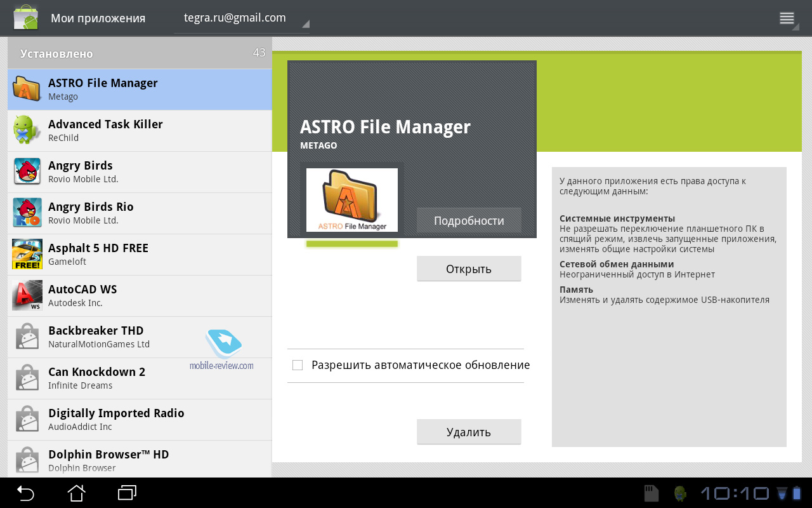Click the Подробности button
812x508 pixels.
pos(469,220)
